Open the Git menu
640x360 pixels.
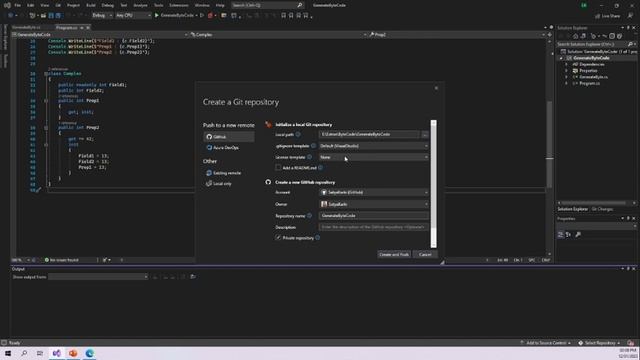(58, 5)
